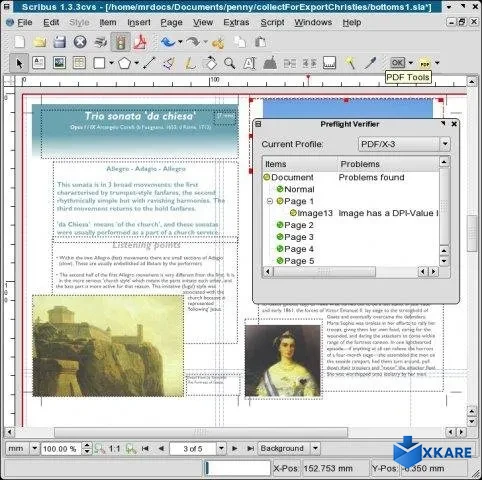
Task: Click the Export as PDF icon
Action: (x=141, y=42)
